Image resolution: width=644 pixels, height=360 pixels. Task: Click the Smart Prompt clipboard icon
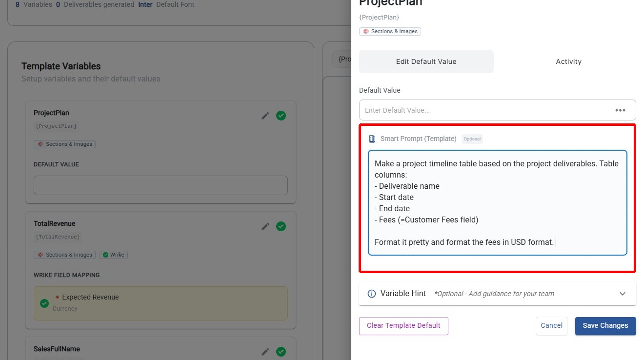coord(372,139)
